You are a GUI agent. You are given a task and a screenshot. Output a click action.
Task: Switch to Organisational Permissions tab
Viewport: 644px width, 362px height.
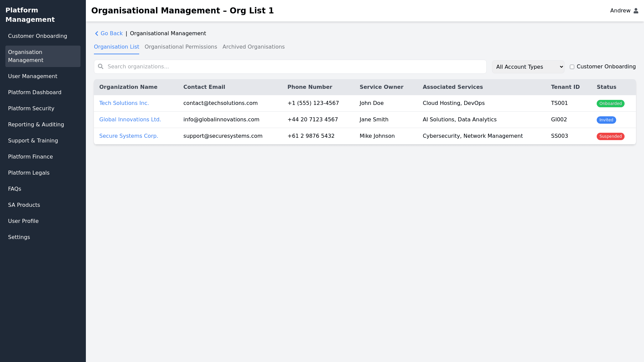180,47
